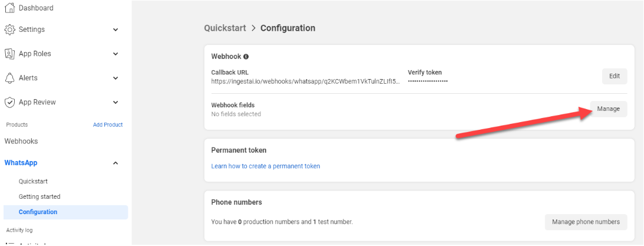Click the Alerts bell icon
This screenshot has width=644, height=246.
click(x=9, y=78)
